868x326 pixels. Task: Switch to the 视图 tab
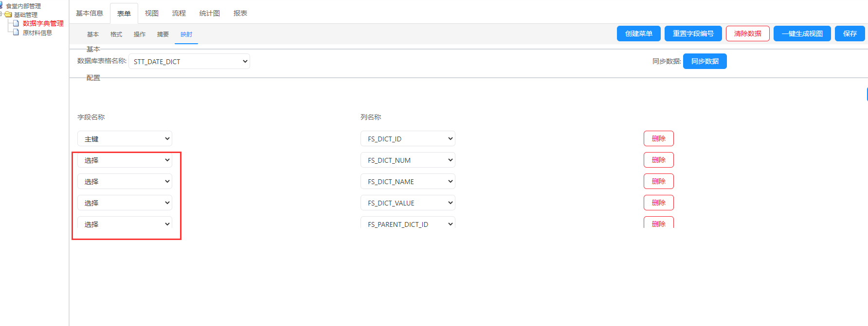(152, 13)
